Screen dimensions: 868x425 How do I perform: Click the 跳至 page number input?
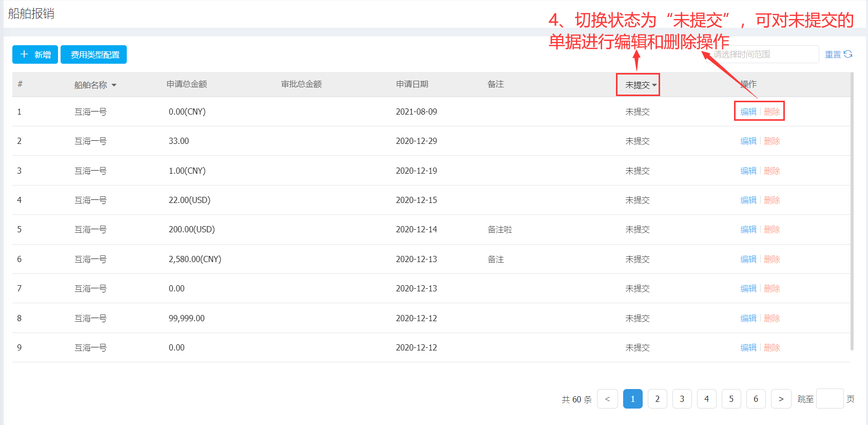pyautogui.click(x=830, y=399)
